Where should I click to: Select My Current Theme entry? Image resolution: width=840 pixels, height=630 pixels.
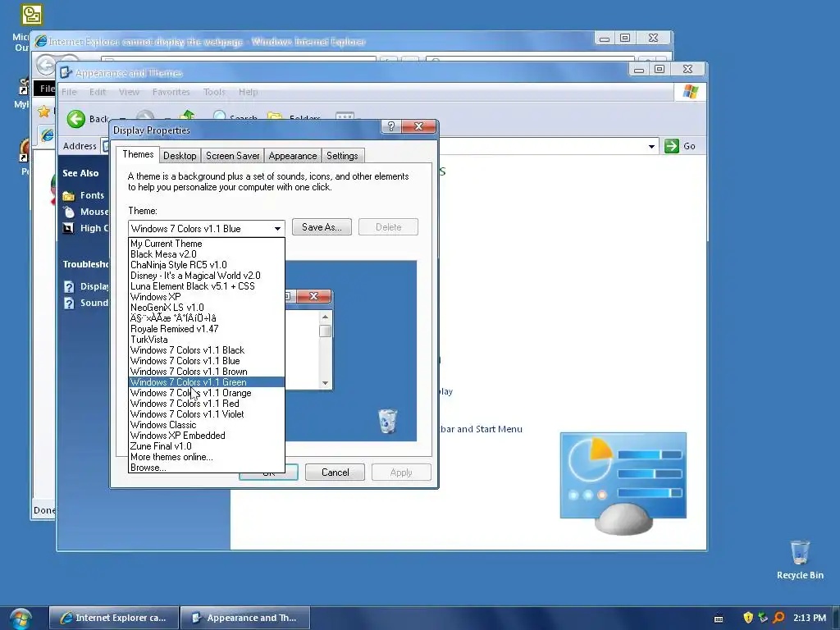click(x=206, y=243)
